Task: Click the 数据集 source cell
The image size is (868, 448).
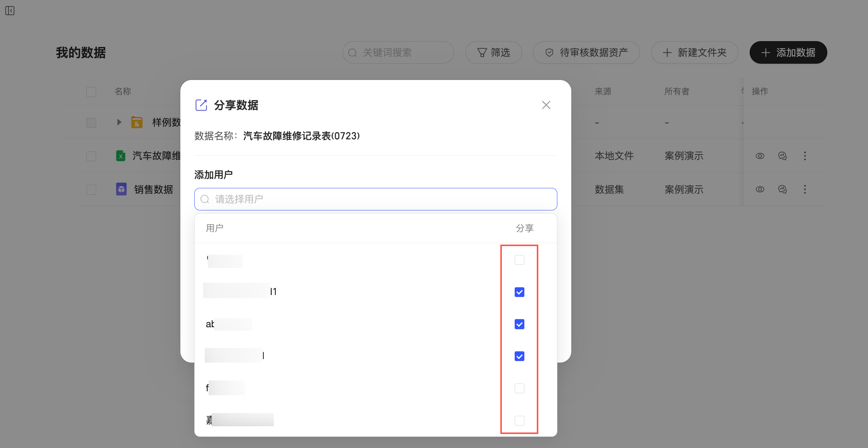Action: pos(609,189)
